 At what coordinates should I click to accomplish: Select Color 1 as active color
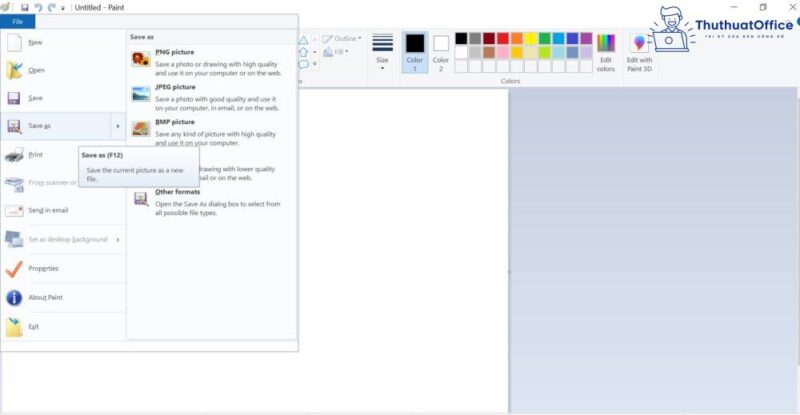click(x=414, y=50)
